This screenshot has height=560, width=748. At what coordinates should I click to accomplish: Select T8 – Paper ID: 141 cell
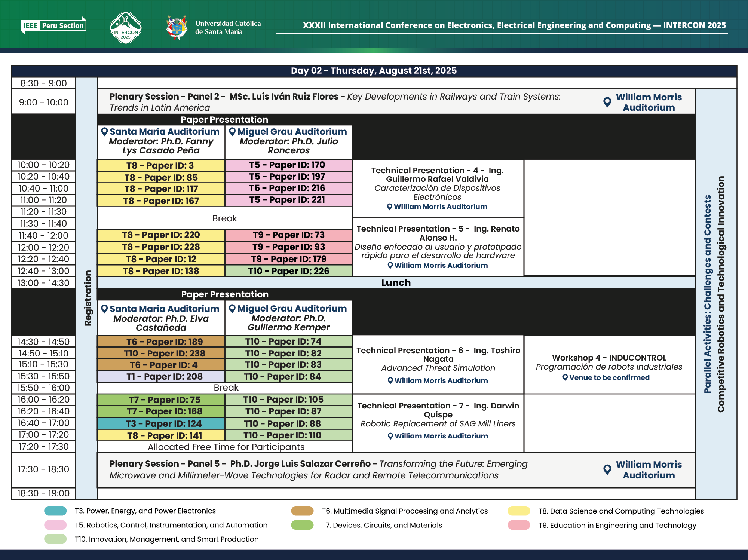[161, 435]
